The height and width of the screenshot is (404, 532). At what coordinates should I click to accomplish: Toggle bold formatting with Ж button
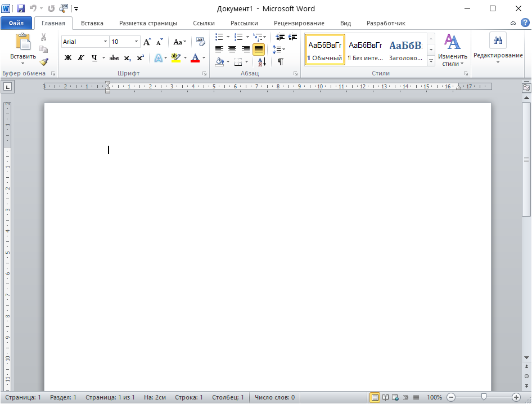[x=67, y=58]
